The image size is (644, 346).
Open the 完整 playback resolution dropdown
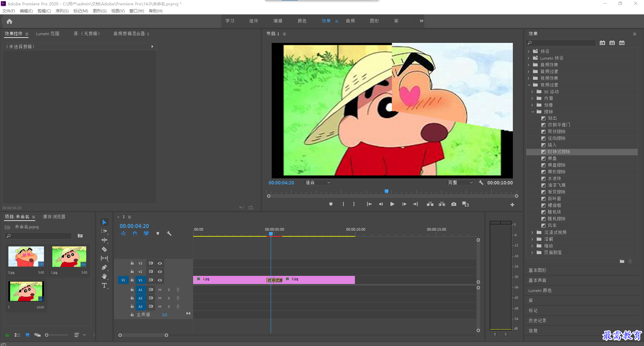460,183
